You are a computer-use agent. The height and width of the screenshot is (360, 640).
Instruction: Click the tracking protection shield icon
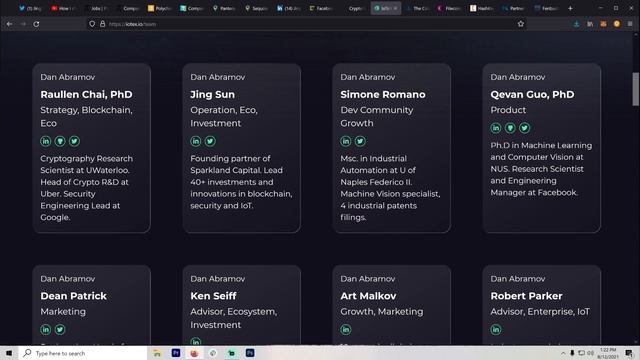(92, 24)
